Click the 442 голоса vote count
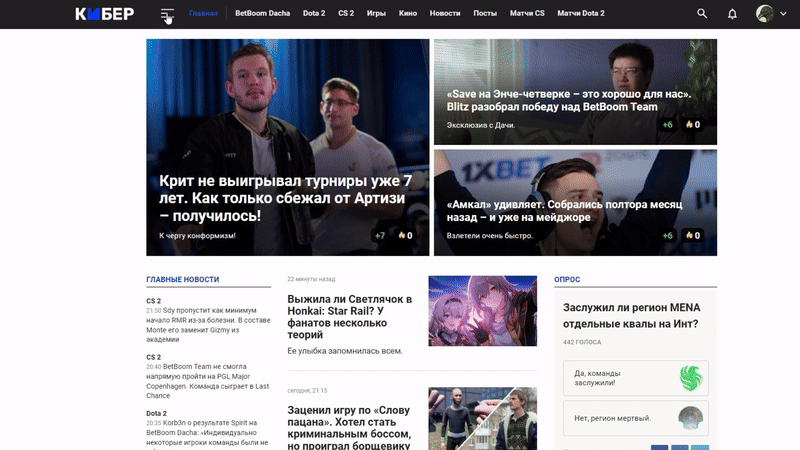 tap(582, 342)
